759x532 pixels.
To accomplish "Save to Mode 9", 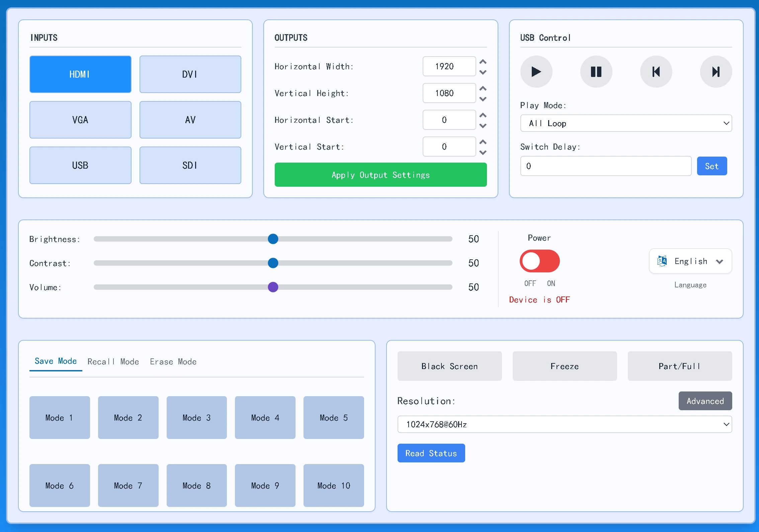I will click(x=265, y=485).
